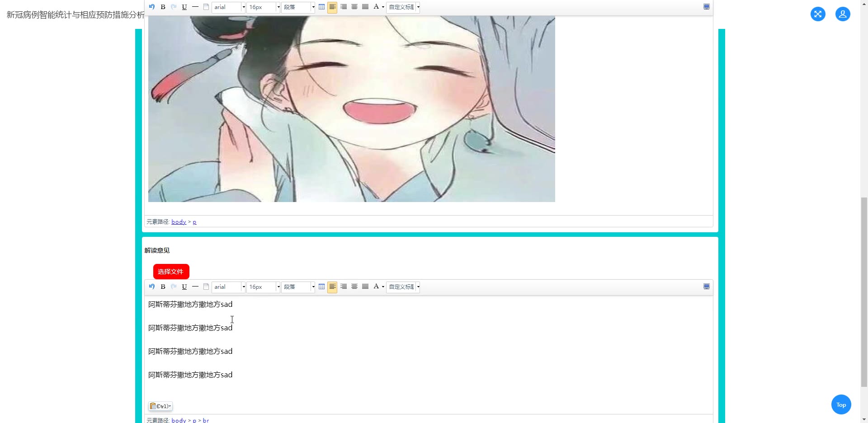Screen dimensions: 868x423
Task: Align left in the 解读意见 editor toolbar
Action: [x=332, y=287]
